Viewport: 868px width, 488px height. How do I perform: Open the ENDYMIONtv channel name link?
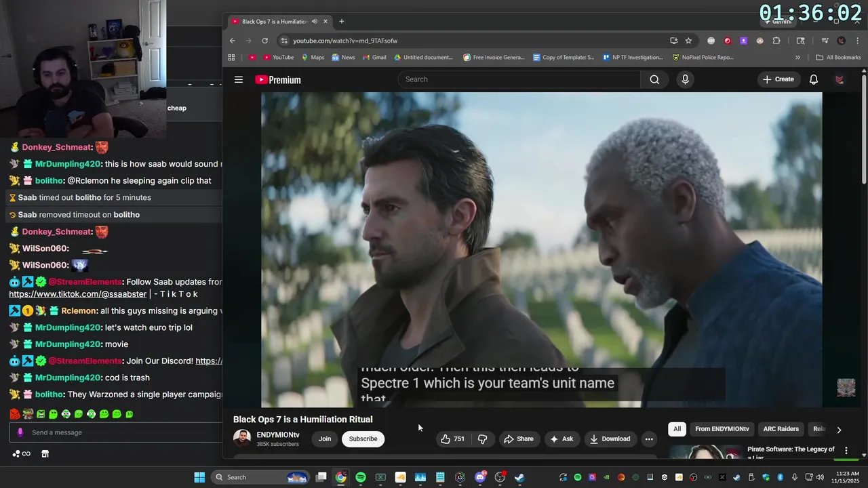(x=278, y=435)
